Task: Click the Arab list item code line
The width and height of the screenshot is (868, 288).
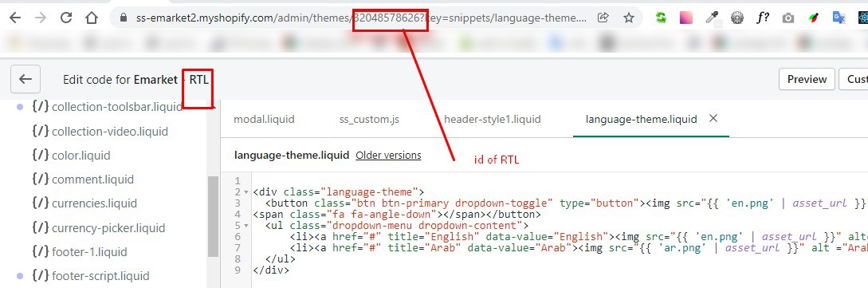Action: (x=579, y=247)
